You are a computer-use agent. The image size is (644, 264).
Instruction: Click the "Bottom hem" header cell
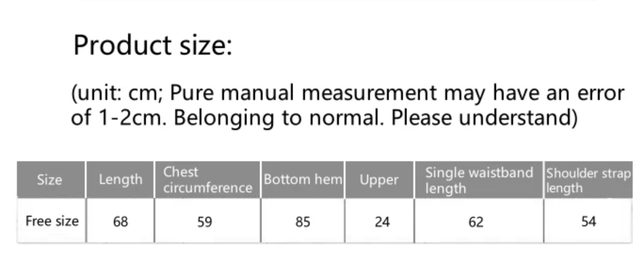(x=303, y=180)
